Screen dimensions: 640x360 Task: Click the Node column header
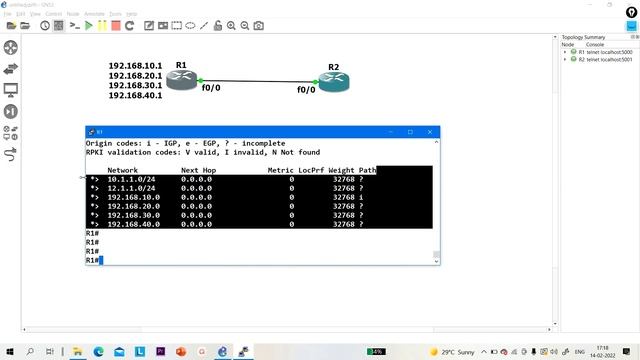tap(568, 44)
